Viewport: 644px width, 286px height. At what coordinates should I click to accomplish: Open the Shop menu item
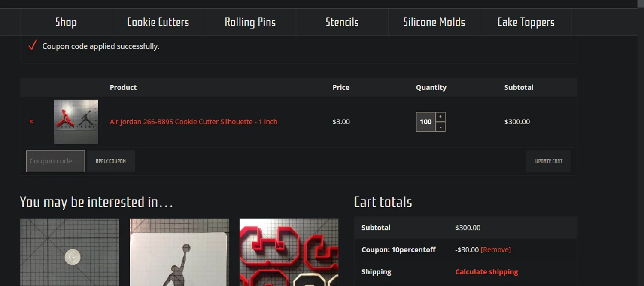[x=66, y=22]
